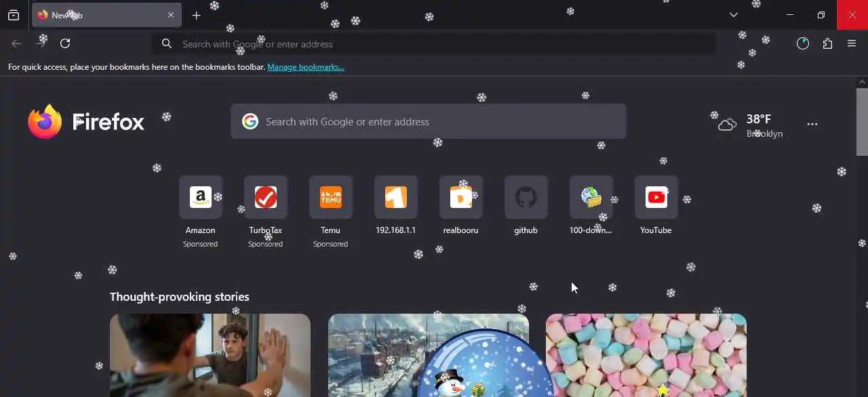The width and height of the screenshot is (868, 397).
Task: Click the Sponsored label under Amazon
Action: tap(200, 244)
